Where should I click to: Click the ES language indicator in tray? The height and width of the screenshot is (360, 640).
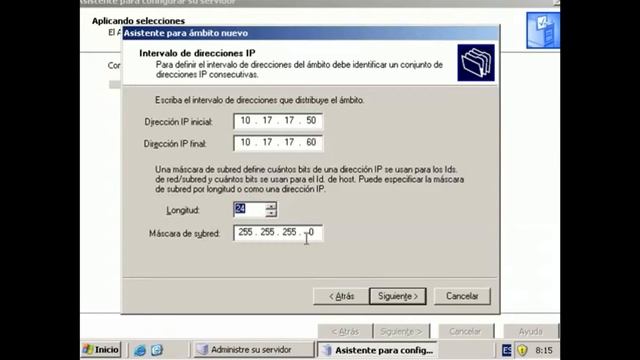[507, 350]
